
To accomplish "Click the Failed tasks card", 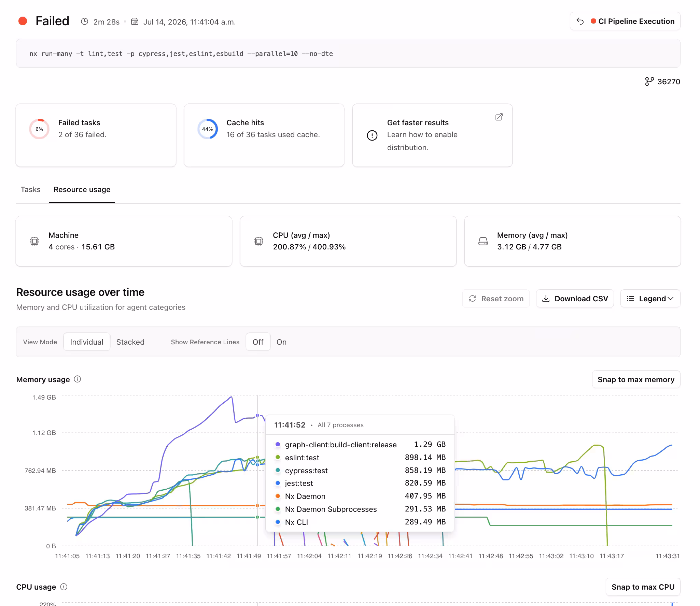I will click(x=96, y=135).
